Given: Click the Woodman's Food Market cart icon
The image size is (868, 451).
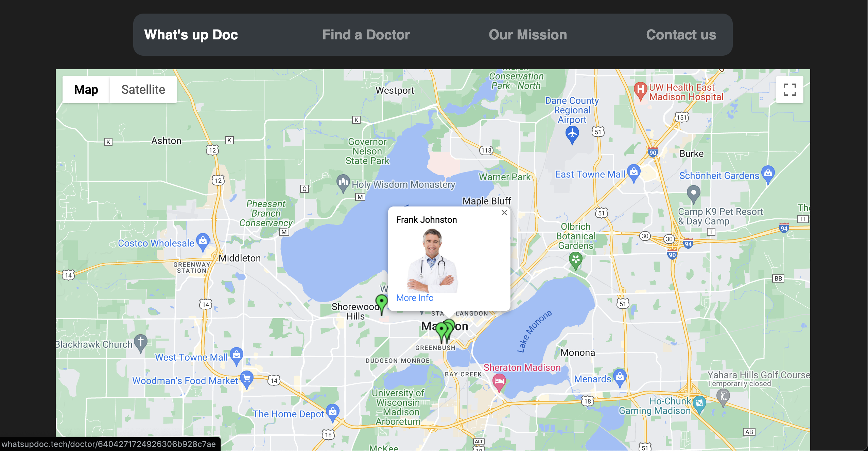Looking at the screenshot, I should [247, 380].
